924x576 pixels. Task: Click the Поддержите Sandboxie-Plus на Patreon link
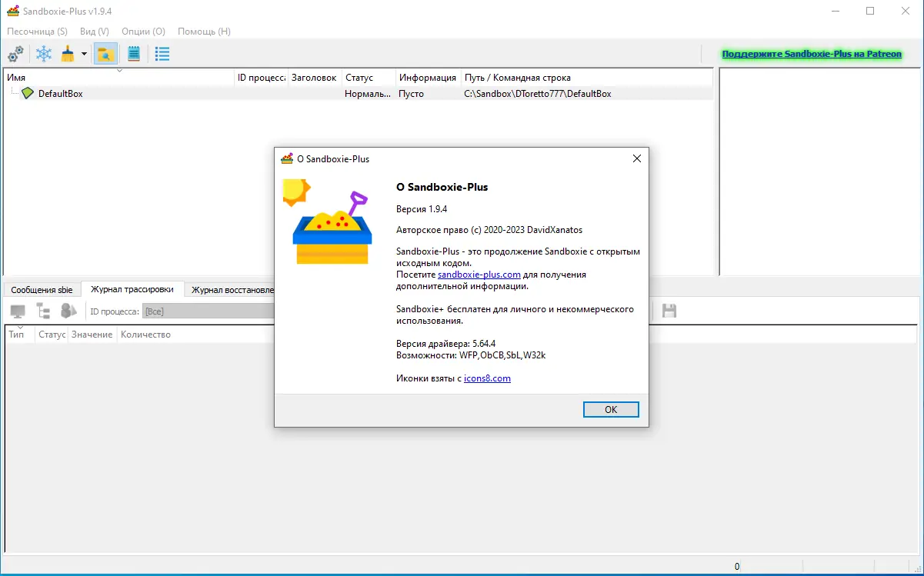[812, 54]
